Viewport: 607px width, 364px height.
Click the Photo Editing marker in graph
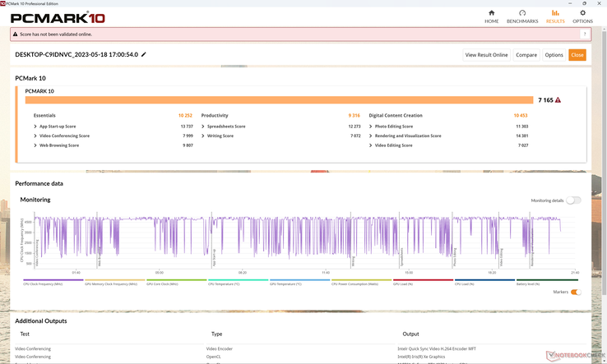[455, 257]
